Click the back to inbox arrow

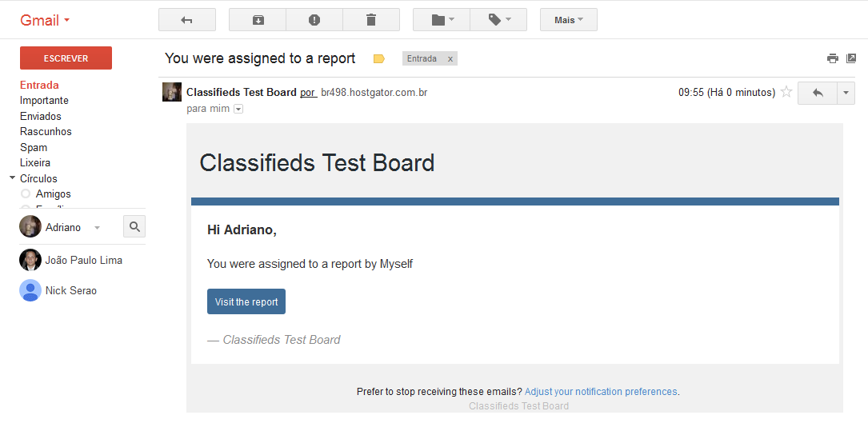(186, 20)
